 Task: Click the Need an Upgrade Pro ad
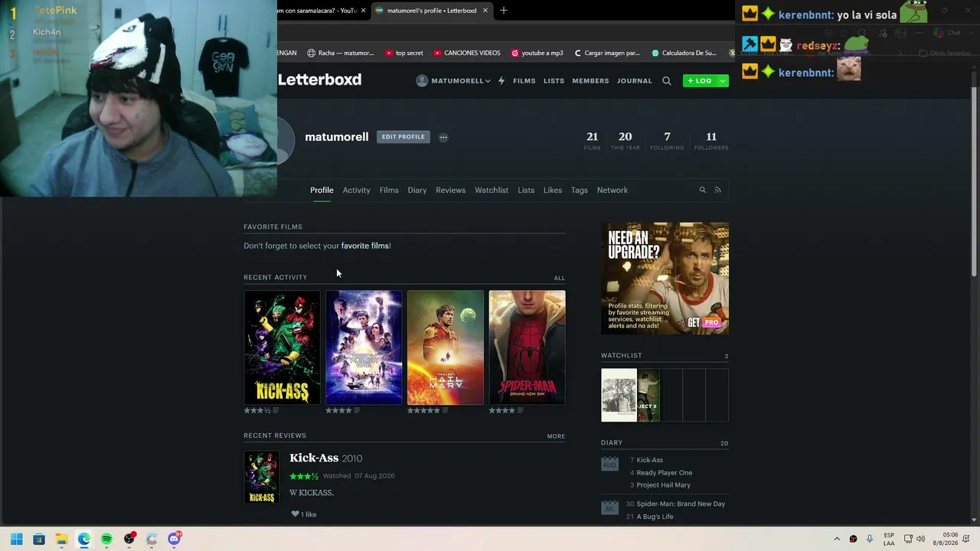(665, 279)
